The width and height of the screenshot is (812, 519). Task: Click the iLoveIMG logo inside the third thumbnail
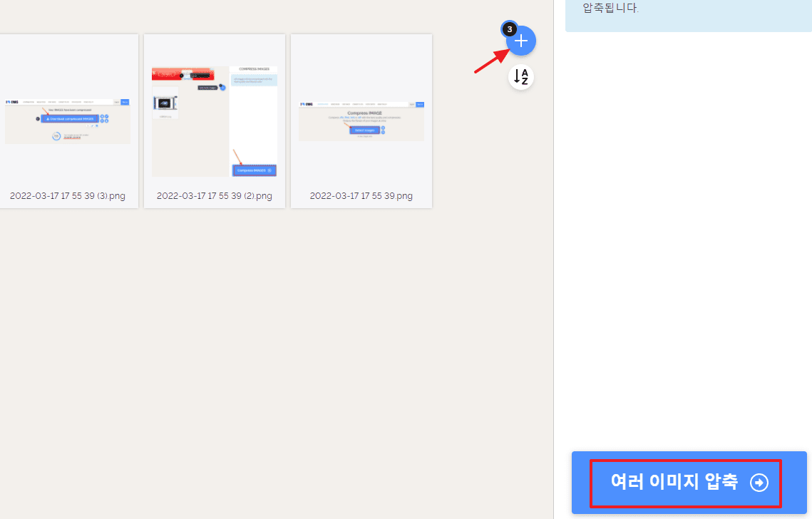point(307,104)
